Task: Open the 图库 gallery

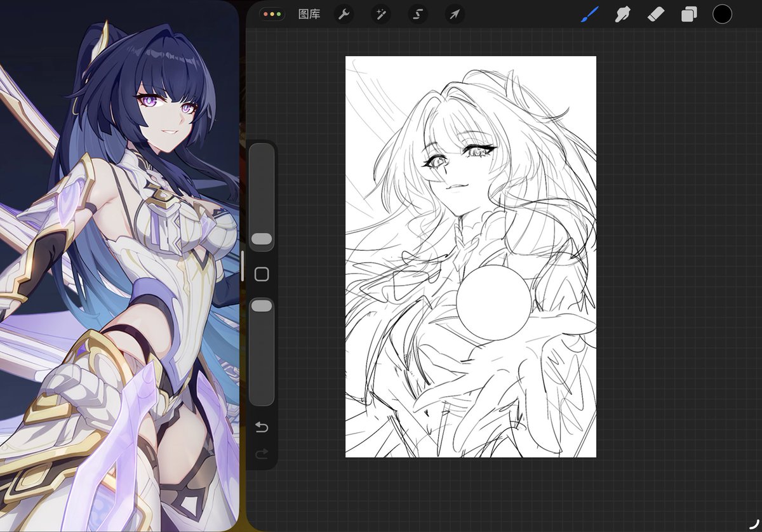Action: tap(309, 14)
